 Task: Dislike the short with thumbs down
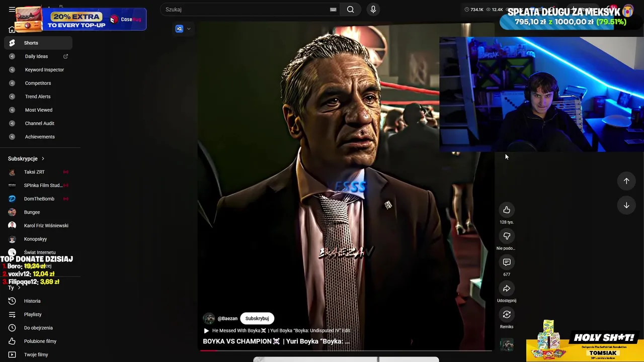pyautogui.click(x=507, y=236)
